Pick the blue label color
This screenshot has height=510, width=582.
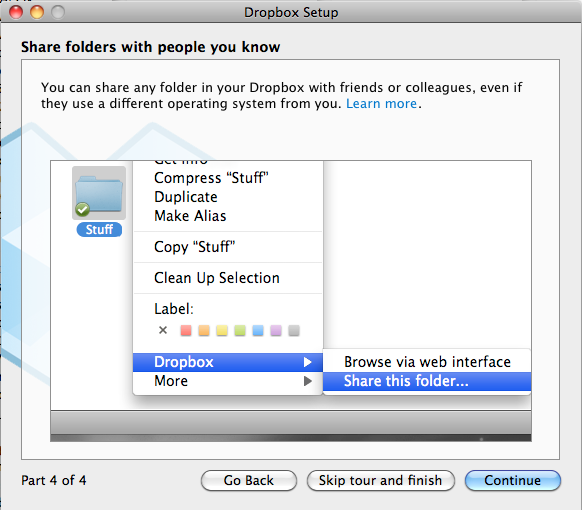(258, 330)
